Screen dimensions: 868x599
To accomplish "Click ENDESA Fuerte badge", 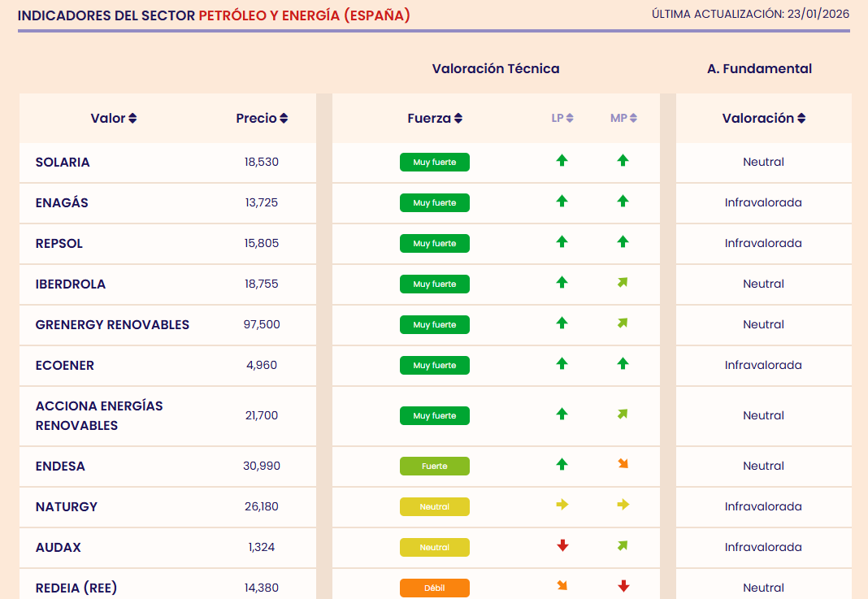I will pyautogui.click(x=435, y=467).
